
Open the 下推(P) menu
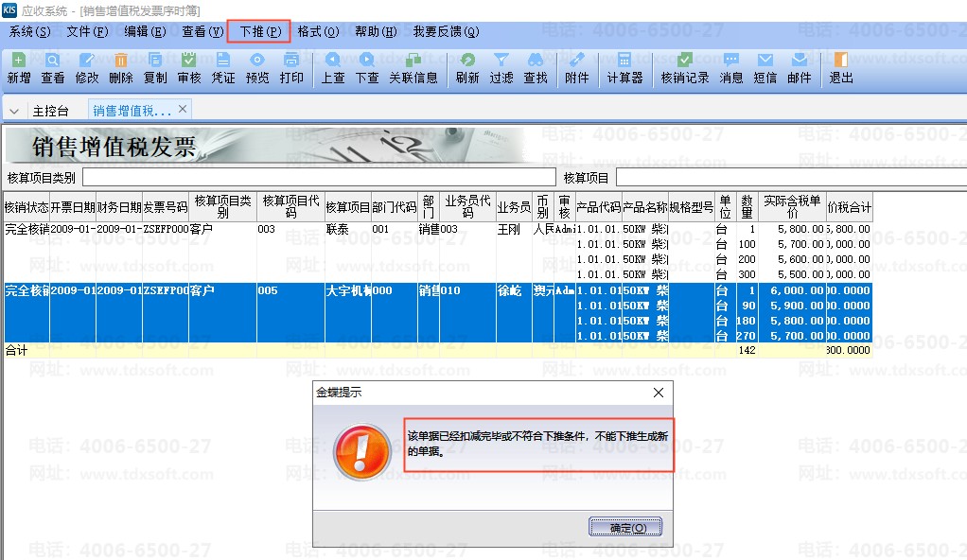[x=258, y=31]
